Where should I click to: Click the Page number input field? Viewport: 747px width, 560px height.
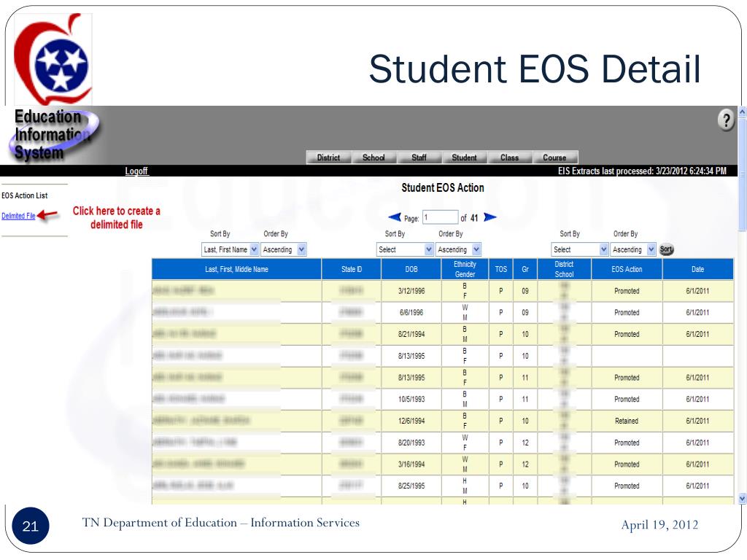[x=440, y=217]
